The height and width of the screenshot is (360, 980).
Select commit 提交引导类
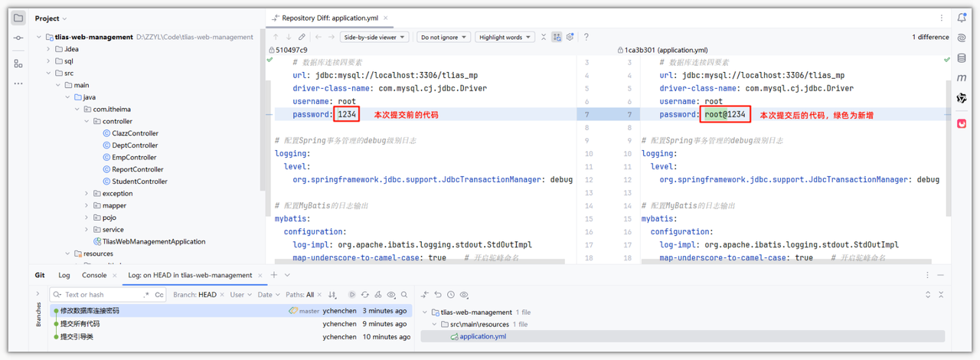(230, 337)
